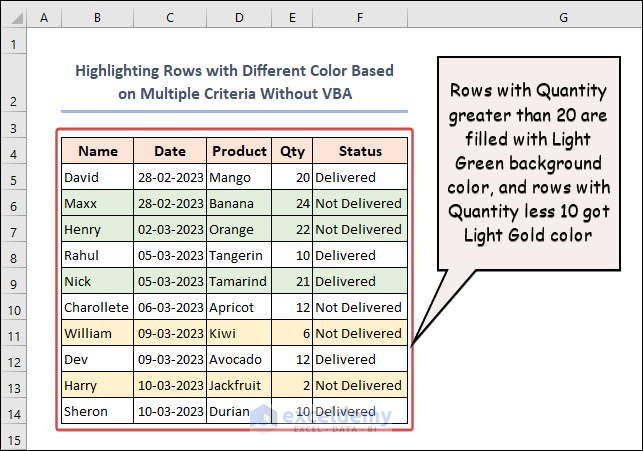Select column D header
This screenshot has height=451, width=643.
coord(239,18)
